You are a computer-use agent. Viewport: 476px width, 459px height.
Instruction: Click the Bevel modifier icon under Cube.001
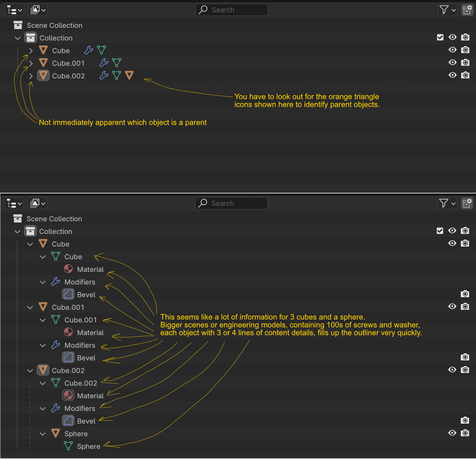(x=68, y=358)
